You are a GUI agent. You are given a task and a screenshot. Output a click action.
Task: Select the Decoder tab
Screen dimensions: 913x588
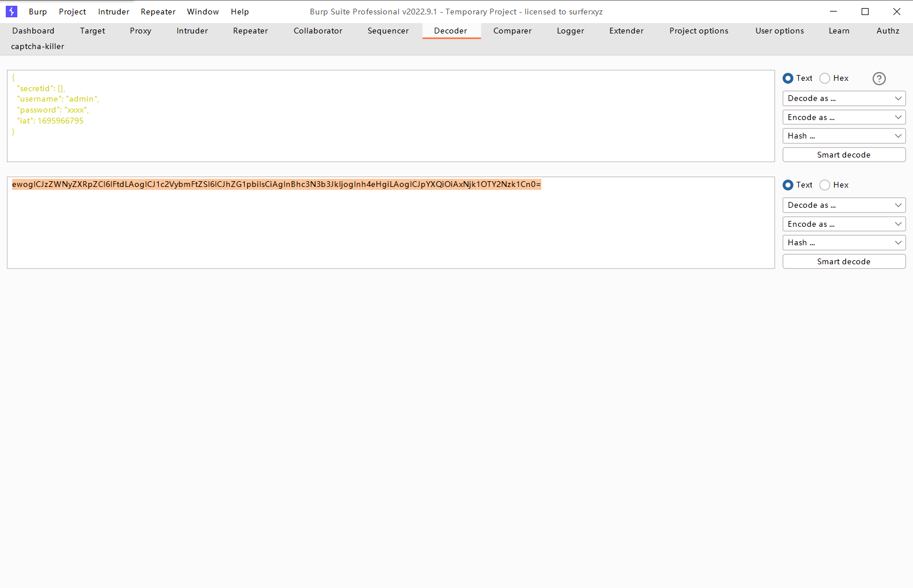pyautogui.click(x=451, y=31)
